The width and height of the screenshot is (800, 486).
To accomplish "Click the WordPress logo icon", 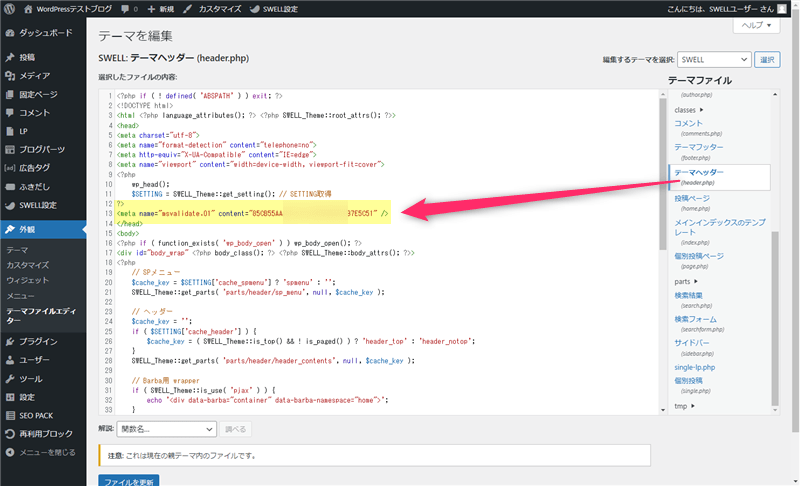I will (9, 9).
